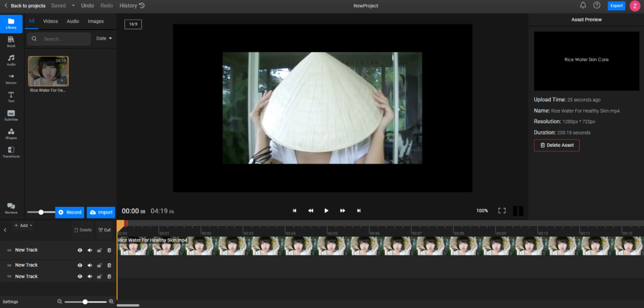Open the Motion sidebar panel

pos(11,79)
